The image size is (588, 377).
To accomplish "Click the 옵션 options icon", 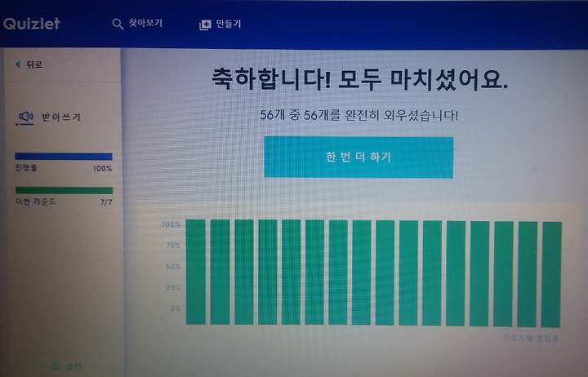I will (56, 366).
